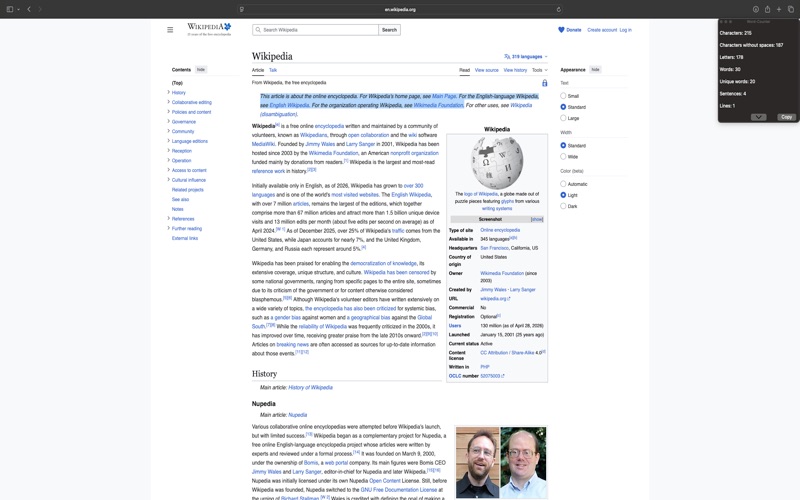Hide the Appearance panel
This screenshot has height=500, width=800.
[x=595, y=69]
